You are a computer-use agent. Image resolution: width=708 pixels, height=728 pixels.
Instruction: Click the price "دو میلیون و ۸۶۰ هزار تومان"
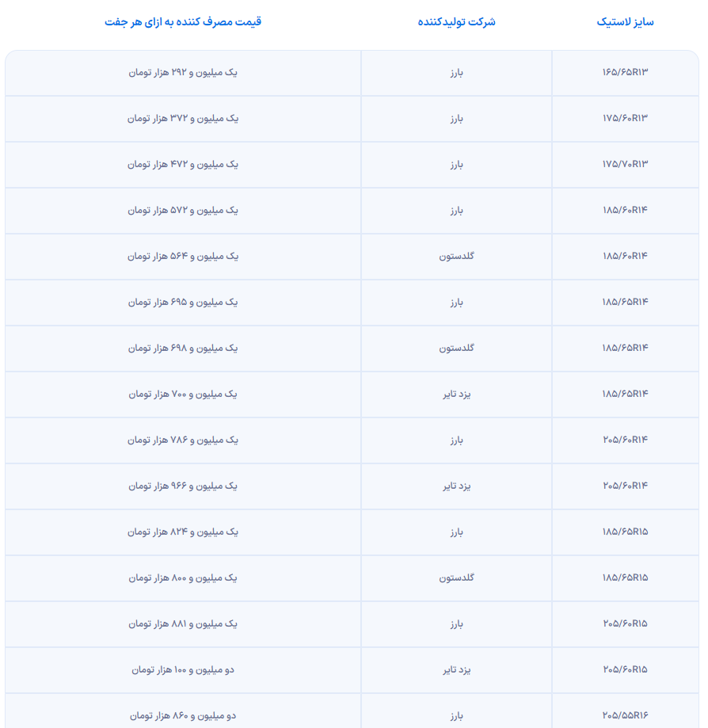click(183, 715)
